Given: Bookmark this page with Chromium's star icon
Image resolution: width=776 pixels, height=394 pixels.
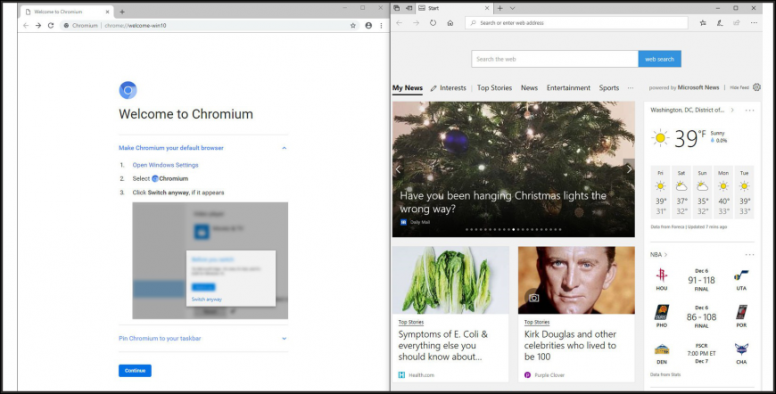Looking at the screenshot, I should coord(353,25).
